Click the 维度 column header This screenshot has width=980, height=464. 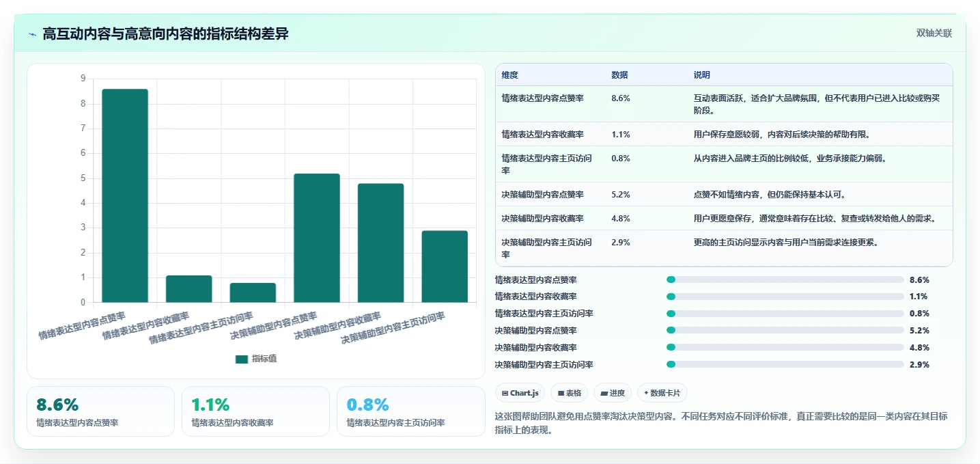[509, 74]
